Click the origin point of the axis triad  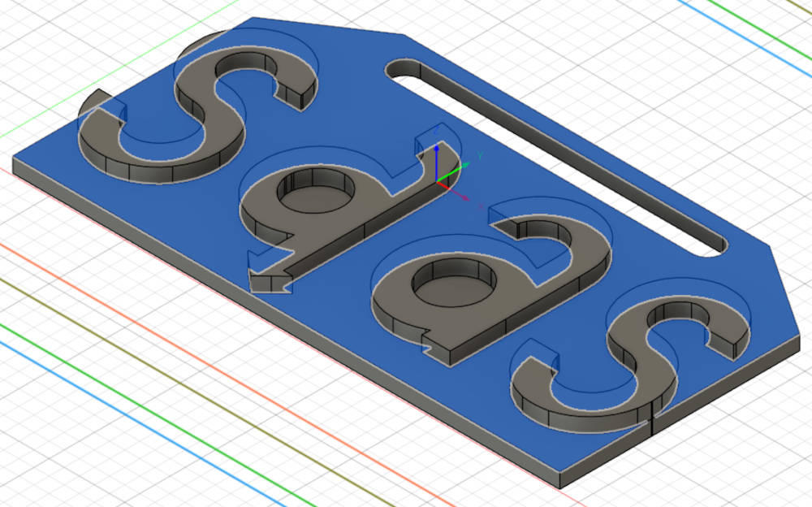point(438,182)
